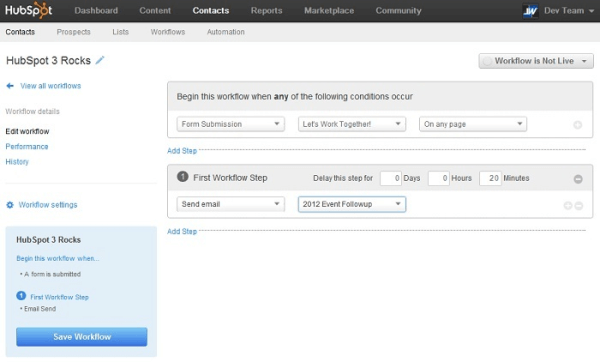
Task: Click the HubSpot 3 Rocks workflow title
Action: pyautogui.click(x=48, y=60)
